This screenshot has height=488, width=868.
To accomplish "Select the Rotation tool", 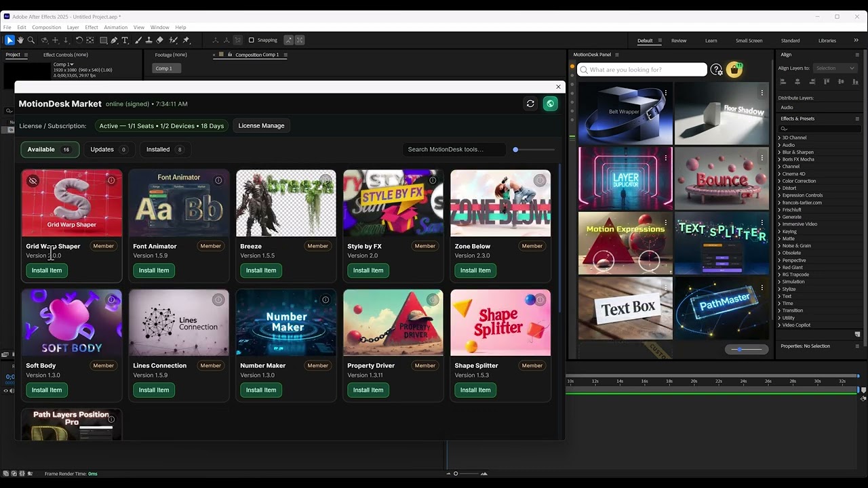I will pyautogui.click(x=79, y=40).
